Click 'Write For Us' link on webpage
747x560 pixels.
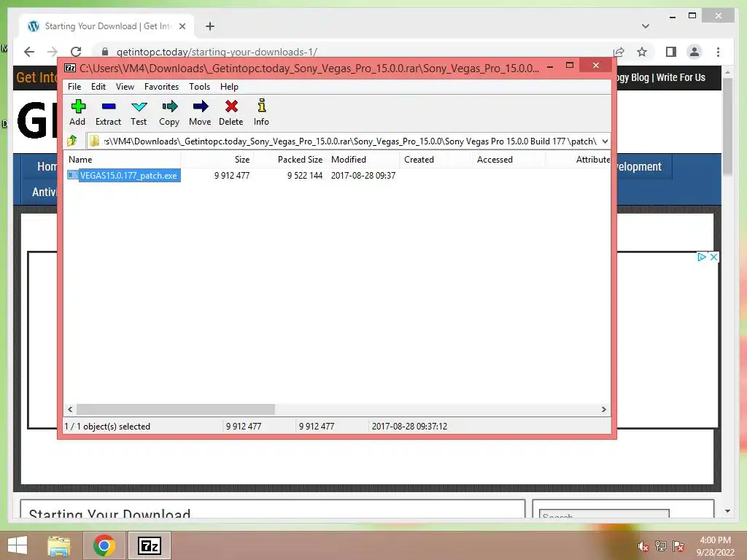(x=681, y=77)
